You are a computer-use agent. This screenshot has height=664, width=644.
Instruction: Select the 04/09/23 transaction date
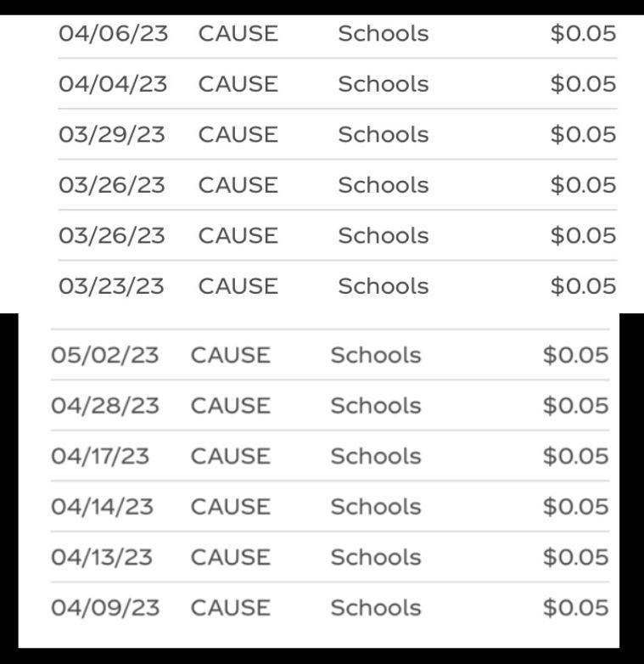point(104,608)
